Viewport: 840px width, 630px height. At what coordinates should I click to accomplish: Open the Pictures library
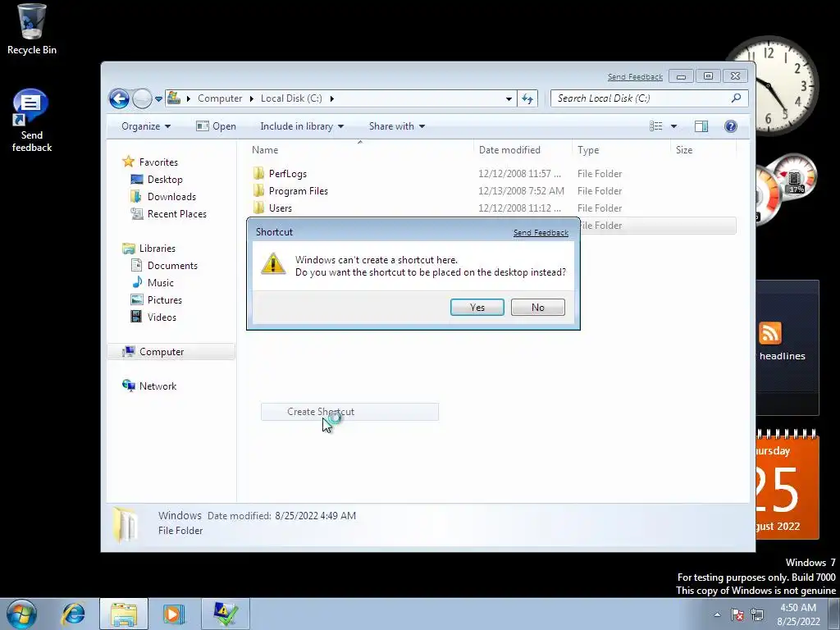[x=164, y=300]
